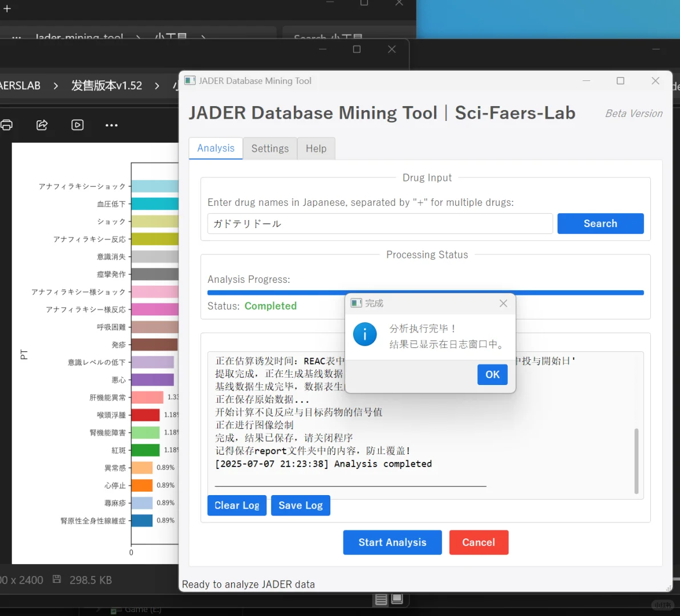This screenshot has height=616, width=680.
Task: Switch to the Settings tab
Action: (x=270, y=148)
